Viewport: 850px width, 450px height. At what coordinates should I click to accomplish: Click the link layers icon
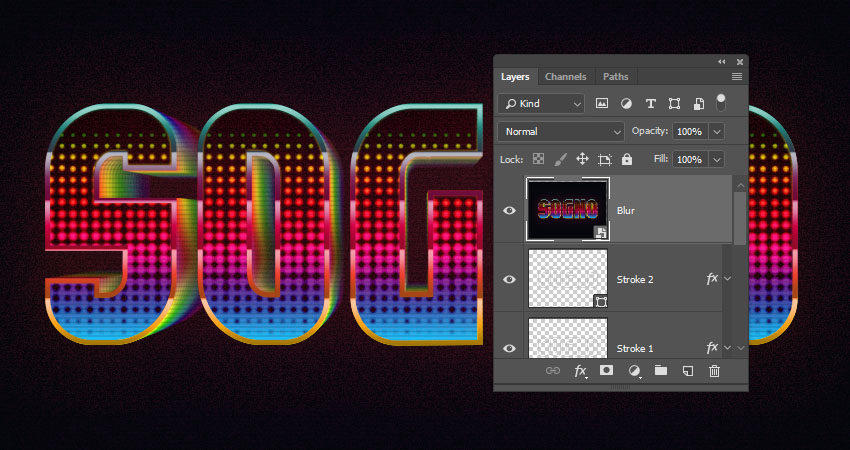[x=553, y=371]
